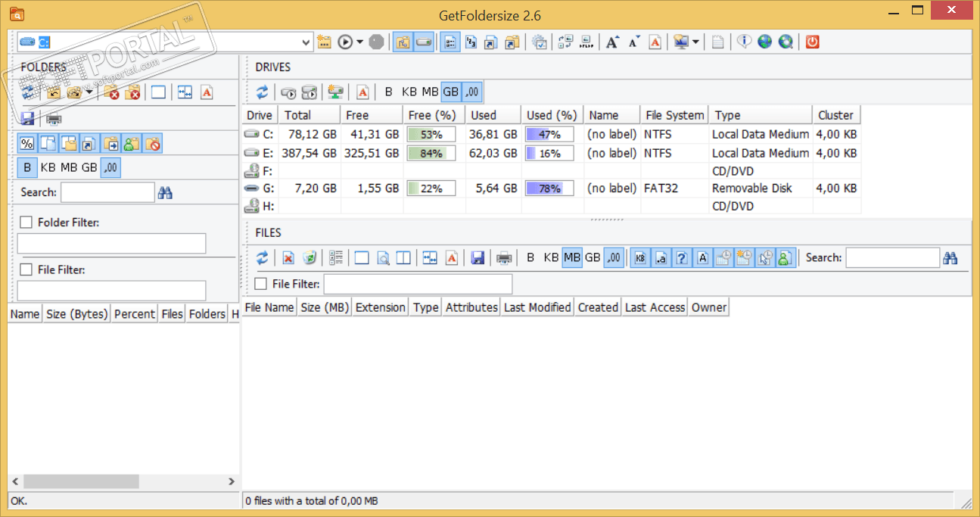Screen dimensions: 980x517
Task: Sort drives by Total column header
Action: [310, 115]
